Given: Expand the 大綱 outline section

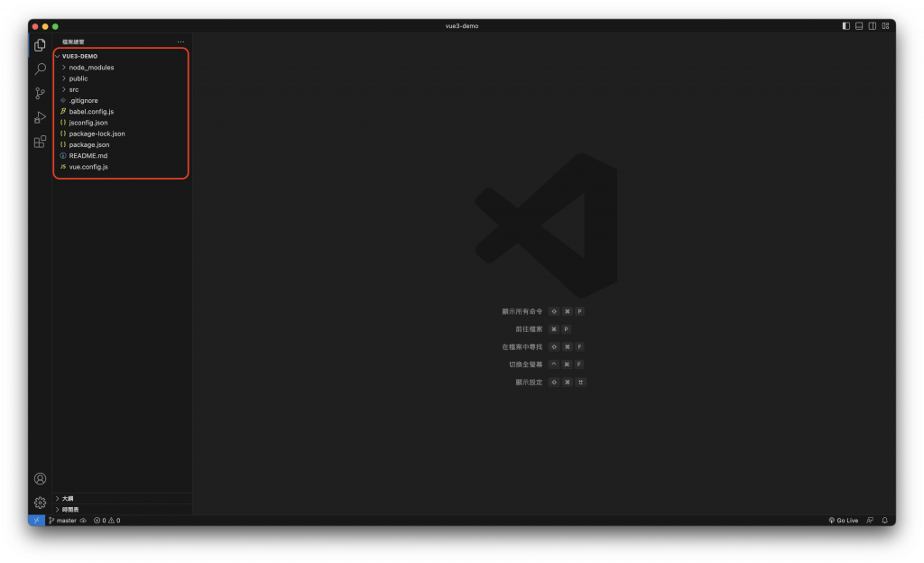Looking at the screenshot, I should point(122,498).
